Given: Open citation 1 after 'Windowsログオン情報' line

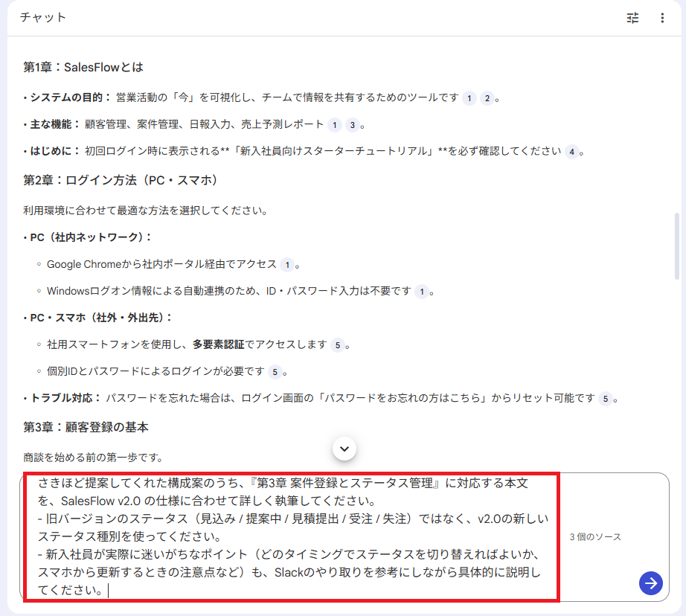Looking at the screenshot, I should pyautogui.click(x=422, y=292).
